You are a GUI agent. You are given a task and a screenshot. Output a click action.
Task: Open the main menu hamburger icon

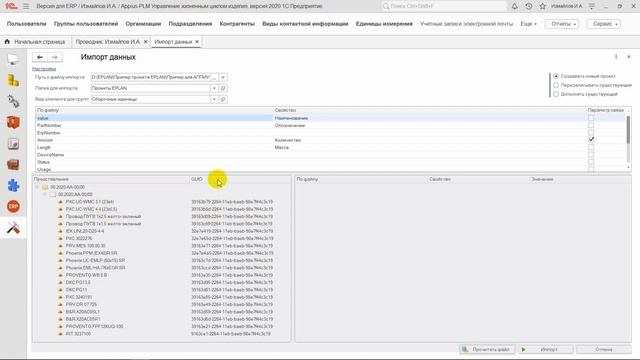coord(26,6)
